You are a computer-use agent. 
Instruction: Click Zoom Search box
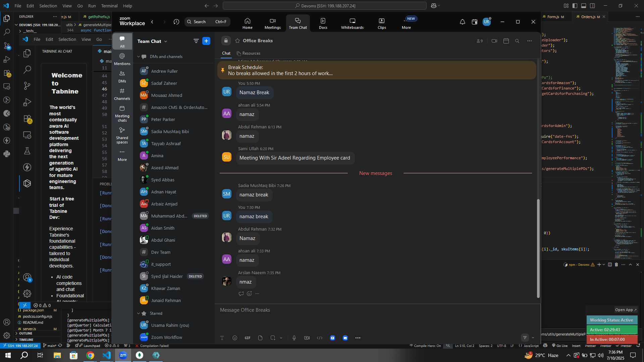point(207,22)
